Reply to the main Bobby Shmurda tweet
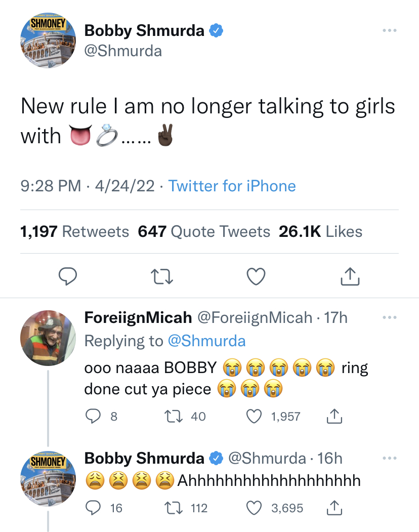The width and height of the screenshot is (419, 532). coord(67,276)
